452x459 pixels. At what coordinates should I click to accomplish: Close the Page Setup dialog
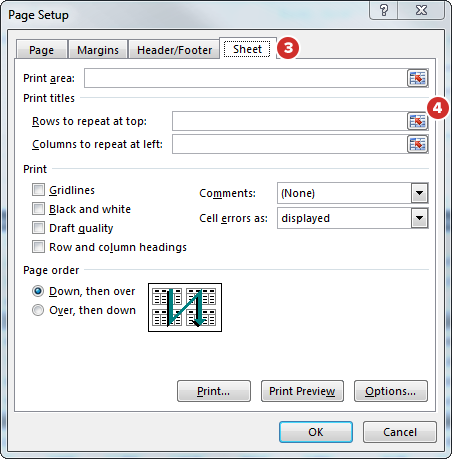pyautogui.click(x=421, y=10)
